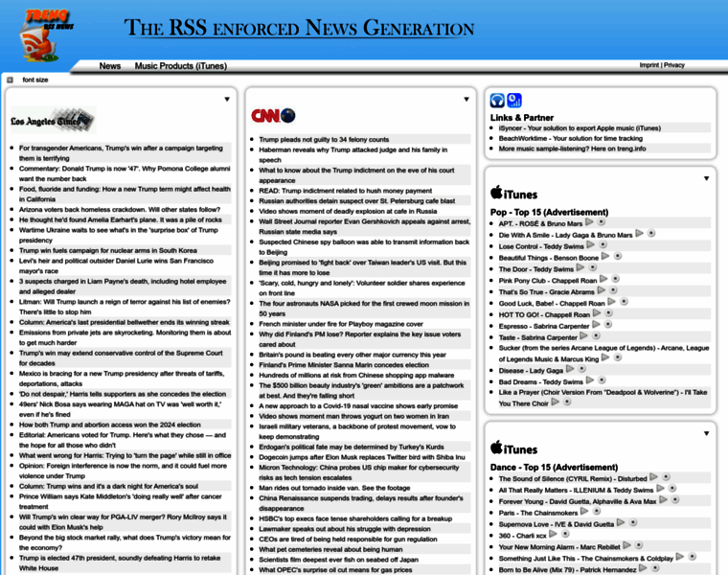This screenshot has height=575, width=728.
Task: Play sample of Supernova Love
Action: click(x=621, y=522)
